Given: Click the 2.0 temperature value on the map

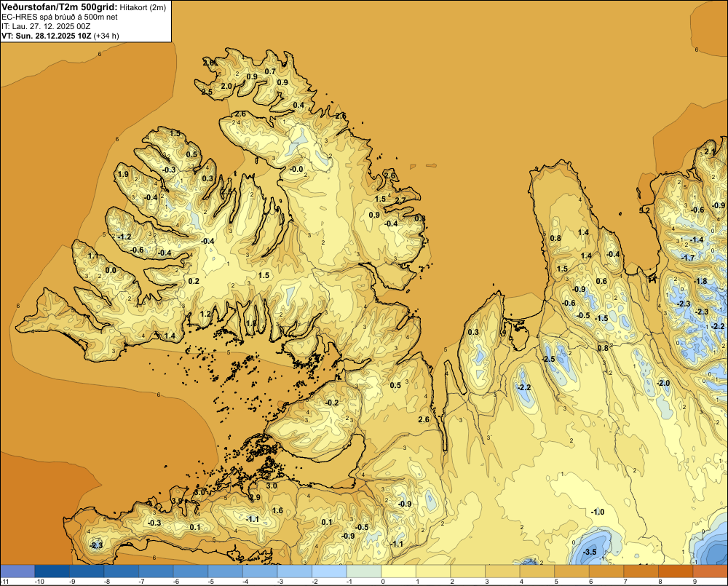Looking at the screenshot, I should coord(226,86).
